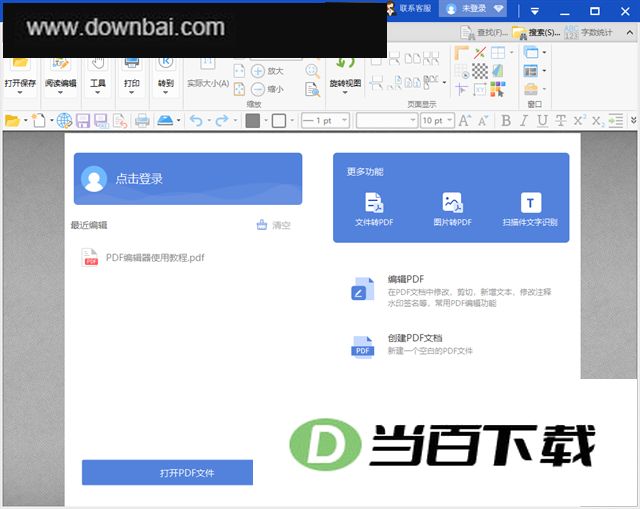This screenshot has width=640, height=509.
Task: Click the new document icon
Action: pyautogui.click(x=39, y=121)
